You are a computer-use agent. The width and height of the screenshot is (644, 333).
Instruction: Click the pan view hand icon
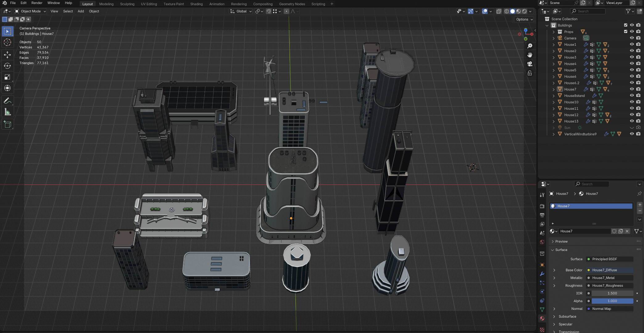(530, 55)
